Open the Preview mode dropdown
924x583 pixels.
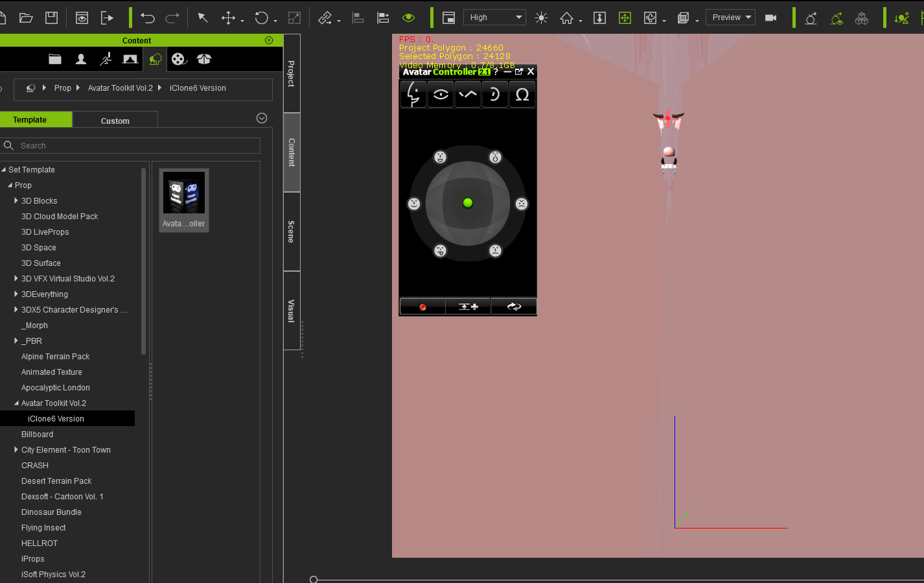tap(730, 18)
